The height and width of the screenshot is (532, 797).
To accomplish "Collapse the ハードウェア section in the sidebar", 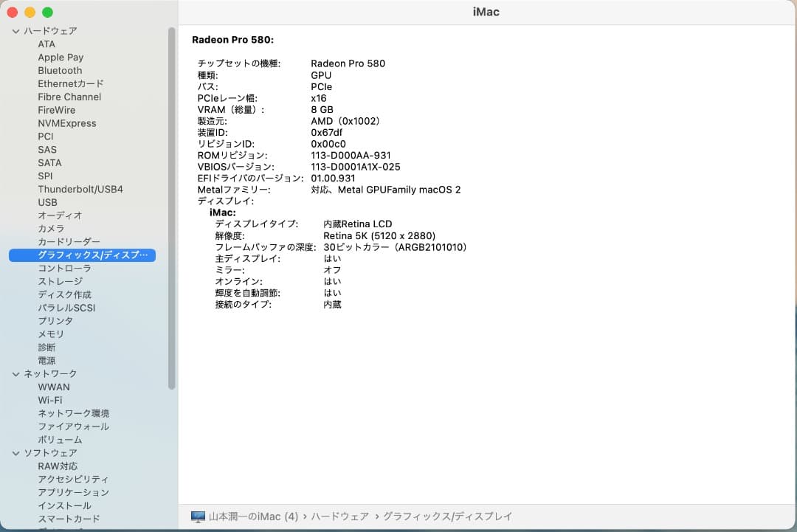I will (x=15, y=31).
